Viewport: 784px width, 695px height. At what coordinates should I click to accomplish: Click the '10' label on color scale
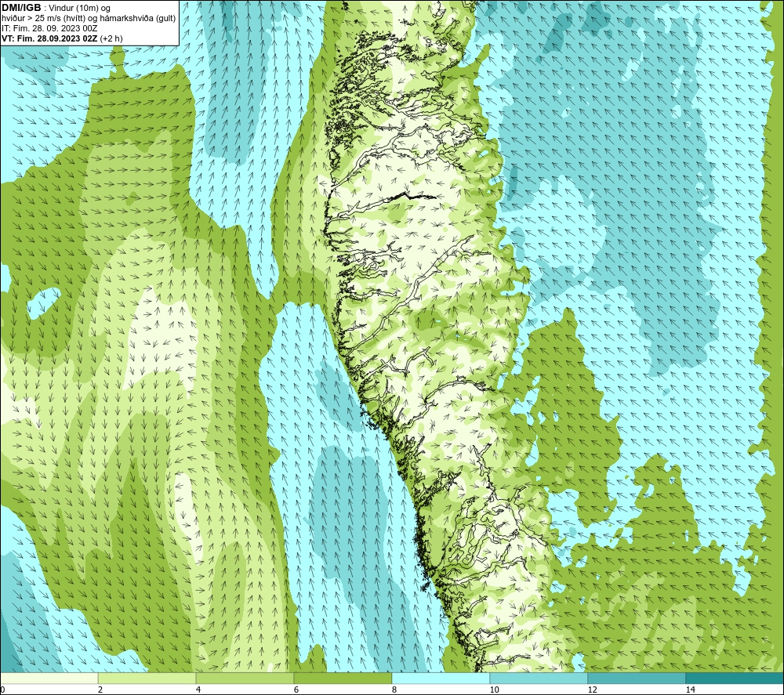point(494,690)
